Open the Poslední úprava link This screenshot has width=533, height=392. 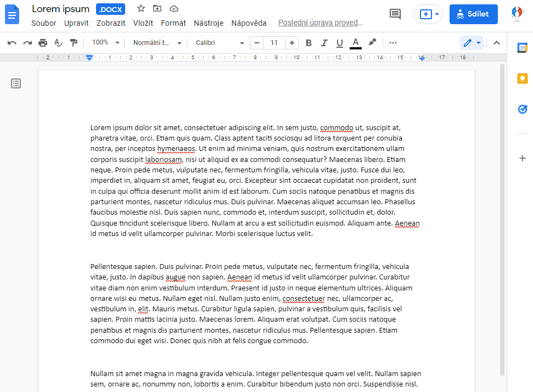[x=321, y=23]
